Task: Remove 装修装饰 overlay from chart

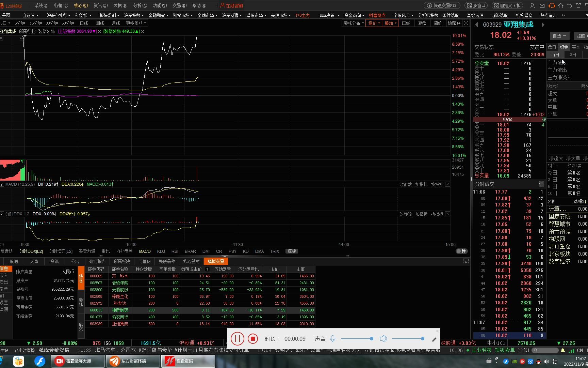Action: coord(142,31)
